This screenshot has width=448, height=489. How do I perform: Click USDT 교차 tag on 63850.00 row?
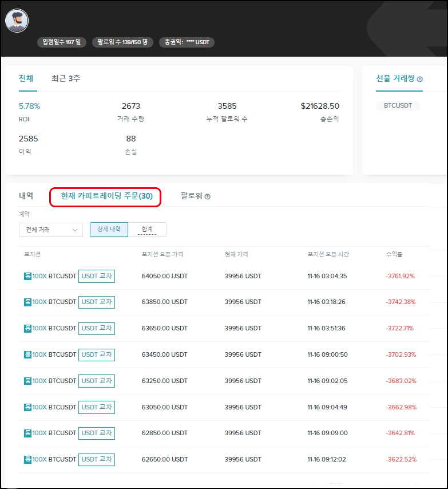(x=97, y=302)
